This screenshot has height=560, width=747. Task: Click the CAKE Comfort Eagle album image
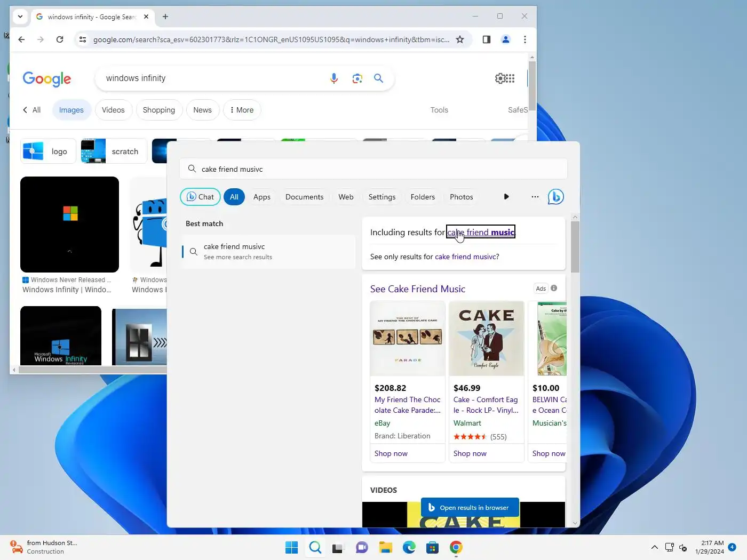(x=487, y=339)
